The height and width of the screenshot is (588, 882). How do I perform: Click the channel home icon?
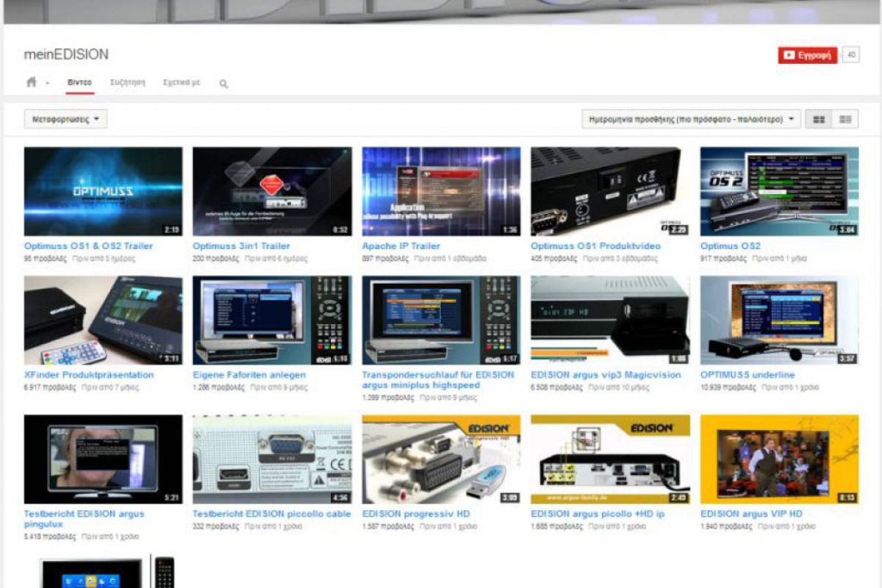29,82
